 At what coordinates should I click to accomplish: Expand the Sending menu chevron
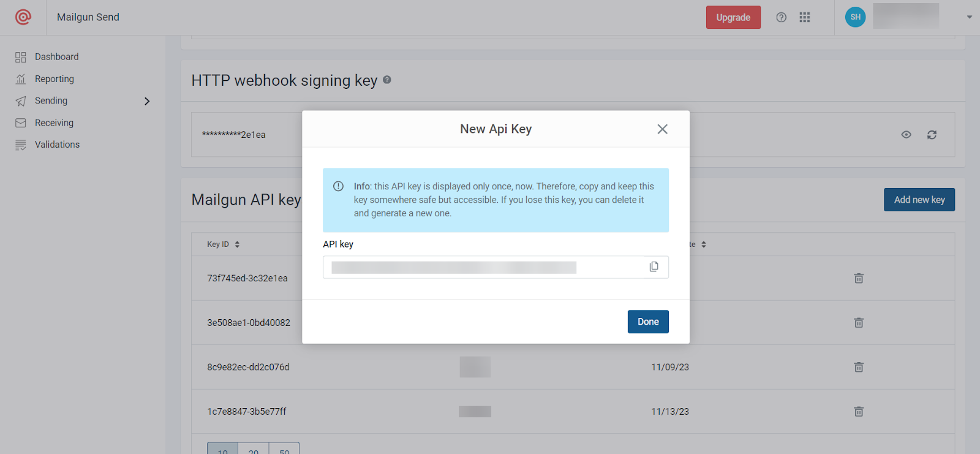(147, 100)
